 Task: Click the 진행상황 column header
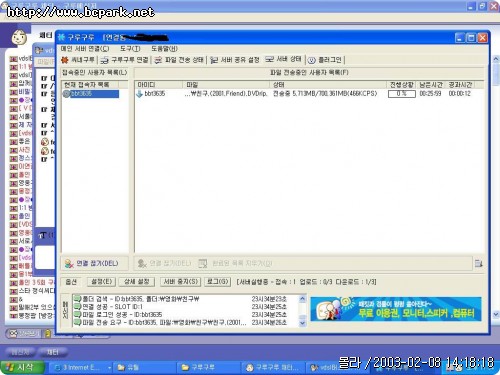point(402,85)
